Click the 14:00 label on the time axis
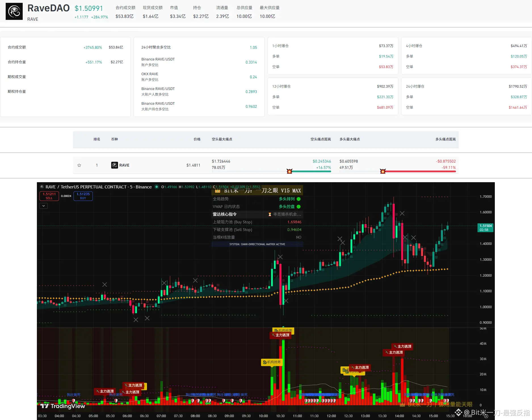The image size is (532, 420). [x=399, y=416]
